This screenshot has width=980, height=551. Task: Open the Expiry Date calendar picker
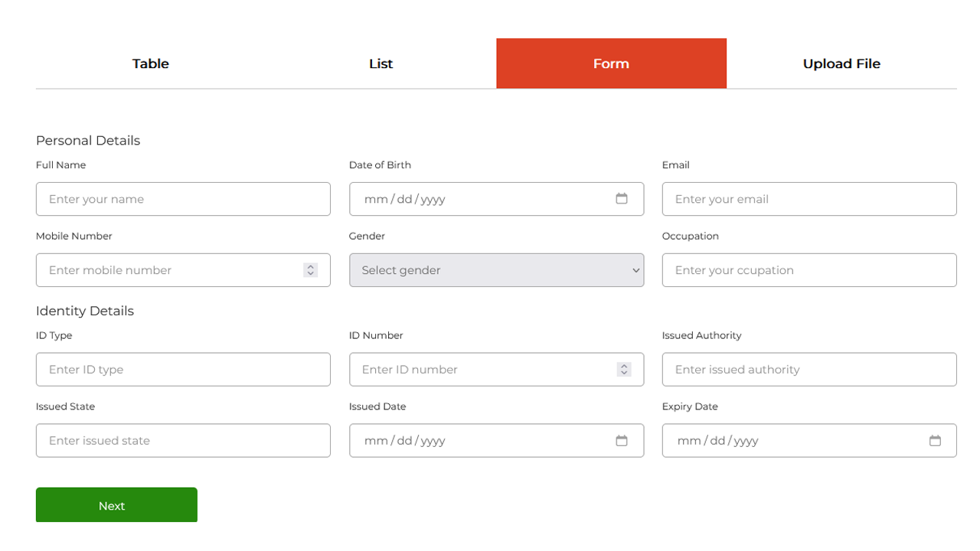tap(935, 441)
